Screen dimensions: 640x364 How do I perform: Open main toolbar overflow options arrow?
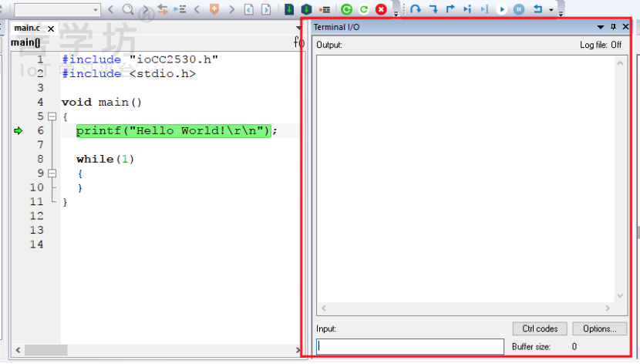point(396,14)
